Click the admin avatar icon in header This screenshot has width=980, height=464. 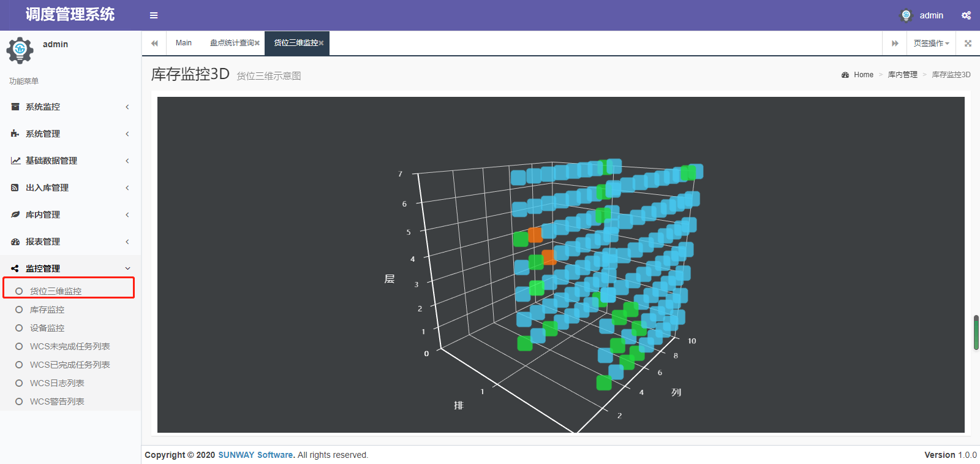pyautogui.click(x=906, y=15)
